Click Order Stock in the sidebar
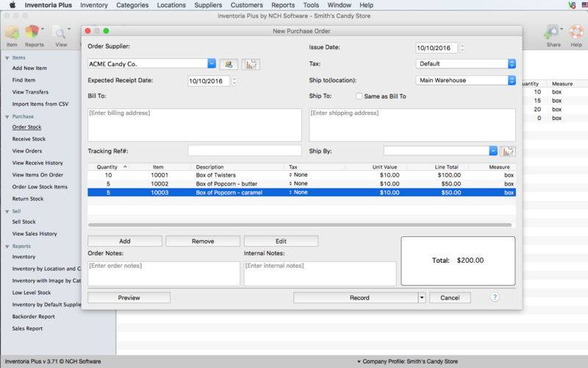The height and width of the screenshot is (368, 588). coord(26,127)
